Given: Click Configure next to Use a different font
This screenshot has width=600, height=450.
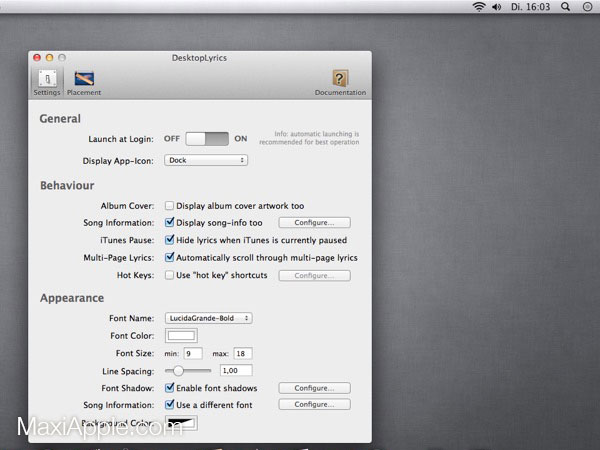Looking at the screenshot, I should [x=314, y=404].
